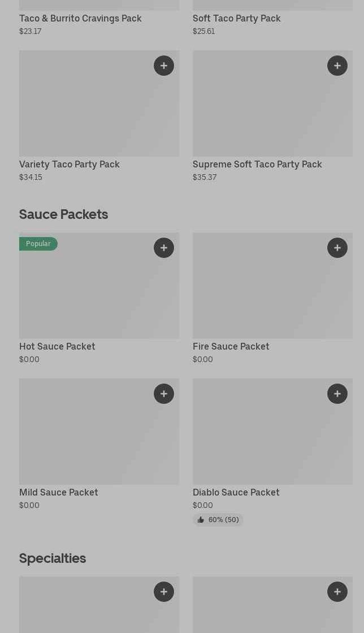This screenshot has height=633, width=364.
Task: Click the 60% thumbs-up rating badge
Action: point(218,520)
